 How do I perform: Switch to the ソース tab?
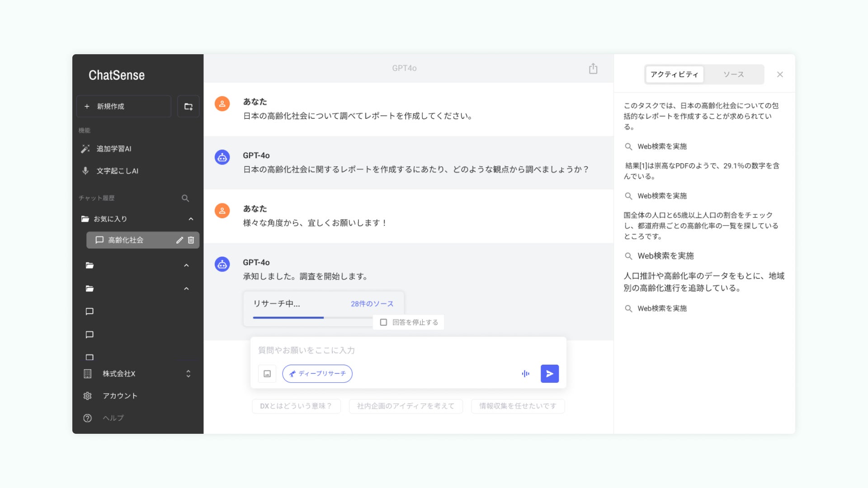pos(733,75)
